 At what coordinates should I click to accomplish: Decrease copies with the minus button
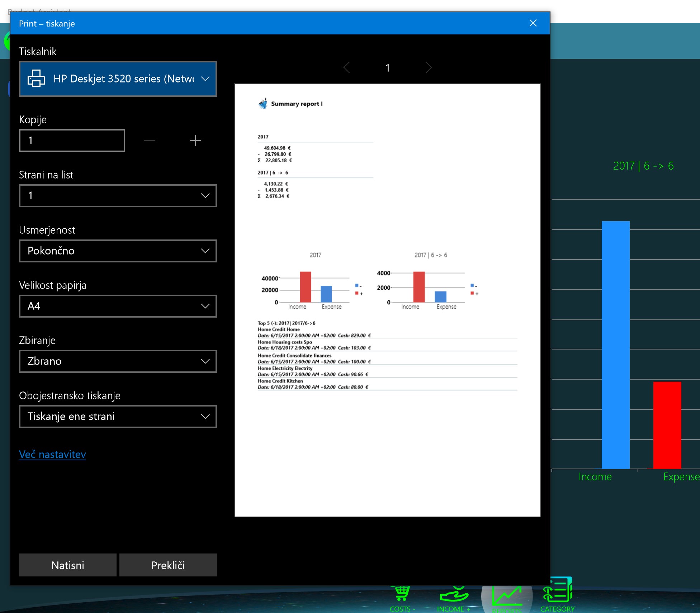click(150, 141)
